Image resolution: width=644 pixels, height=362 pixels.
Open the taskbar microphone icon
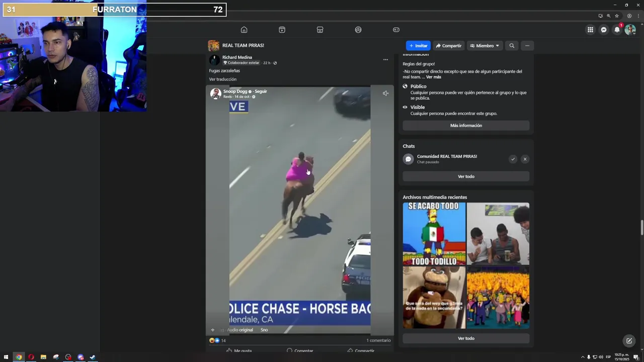point(589,357)
